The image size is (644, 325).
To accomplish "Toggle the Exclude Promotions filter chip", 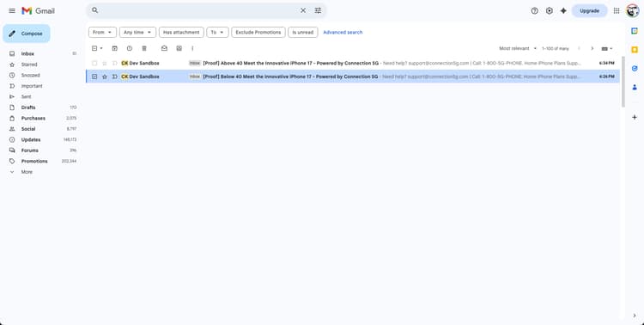I will 258,32.
